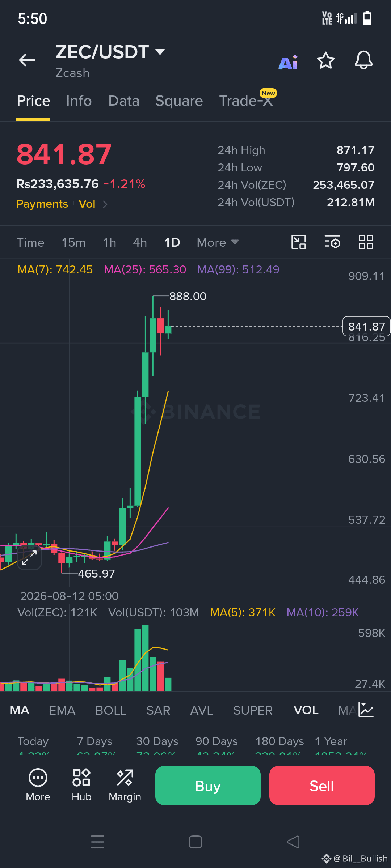The image size is (391, 868).
Task: Open the Payments link
Action: click(x=42, y=204)
